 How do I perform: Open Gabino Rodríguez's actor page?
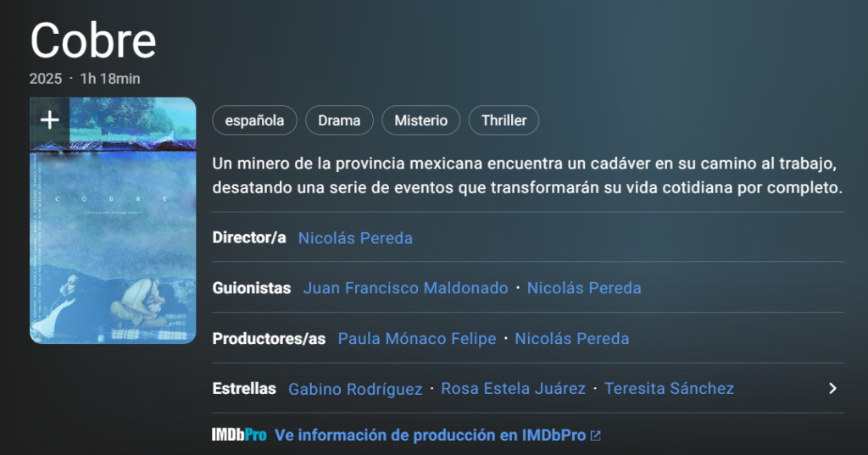355,389
